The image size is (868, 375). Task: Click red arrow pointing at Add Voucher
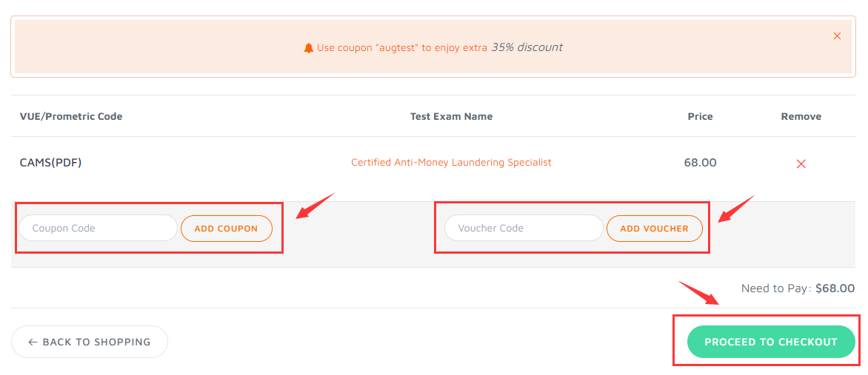tap(737, 209)
